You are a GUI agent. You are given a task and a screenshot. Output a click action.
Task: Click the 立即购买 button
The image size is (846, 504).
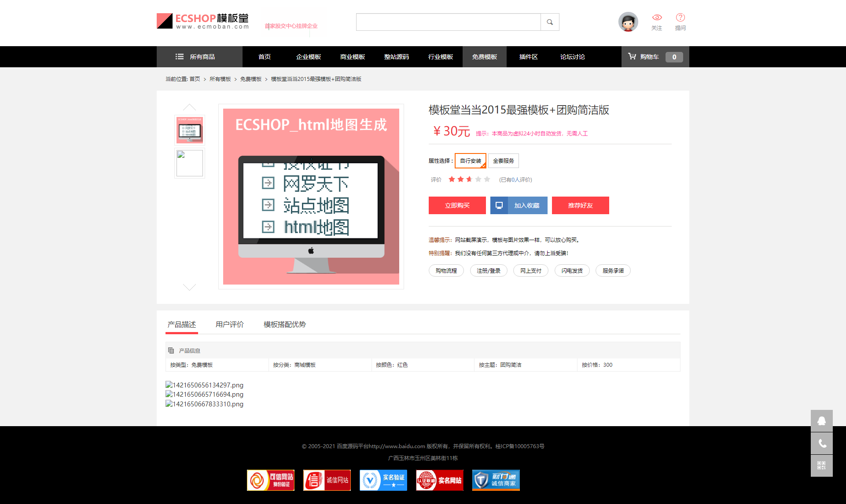[x=457, y=205]
